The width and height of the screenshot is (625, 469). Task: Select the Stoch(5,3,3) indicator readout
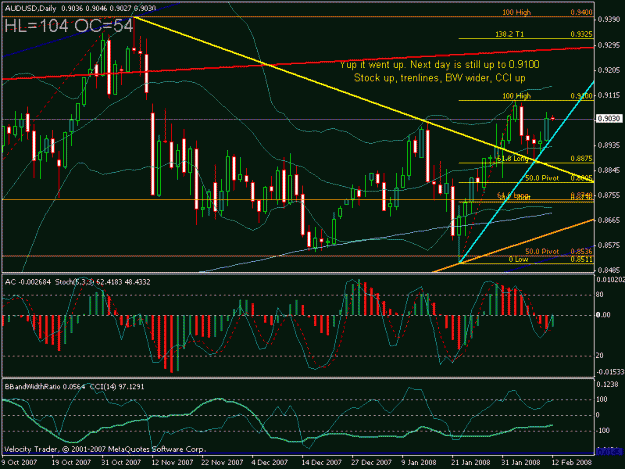(102, 282)
